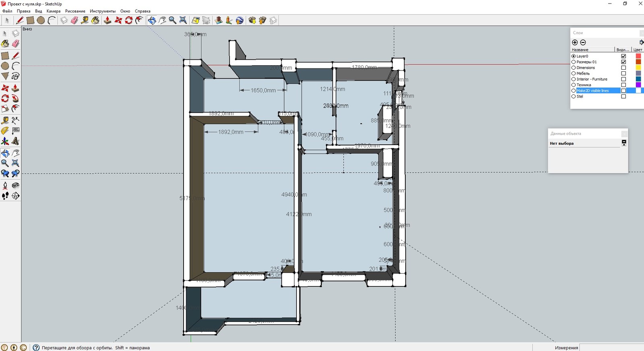Image resolution: width=644 pixels, height=351 pixels.
Task: Choose the Dimension tool
Action: [15, 120]
